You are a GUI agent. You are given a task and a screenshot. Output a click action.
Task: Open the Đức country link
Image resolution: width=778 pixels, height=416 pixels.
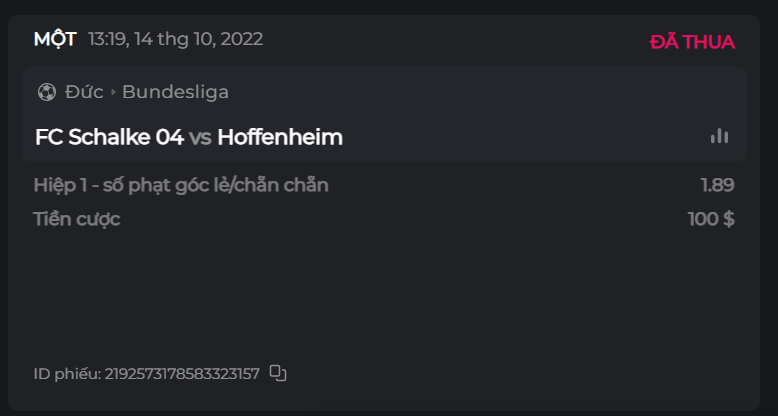(84, 92)
